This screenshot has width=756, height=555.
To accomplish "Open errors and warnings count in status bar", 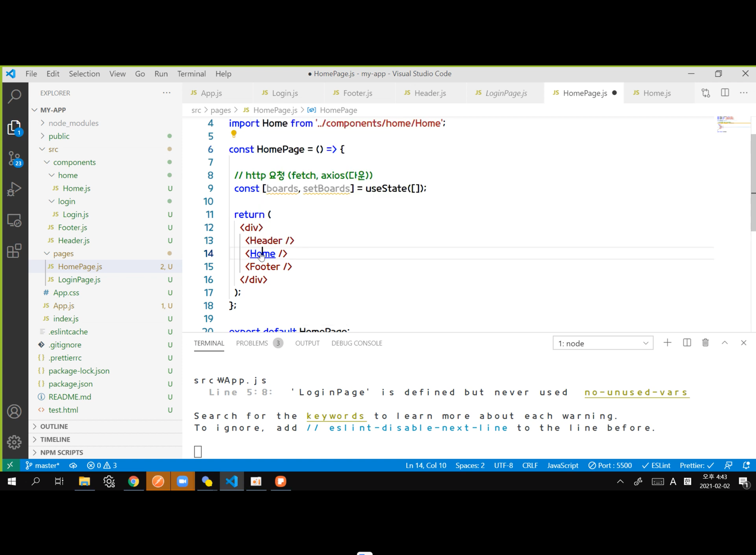I will [102, 465].
